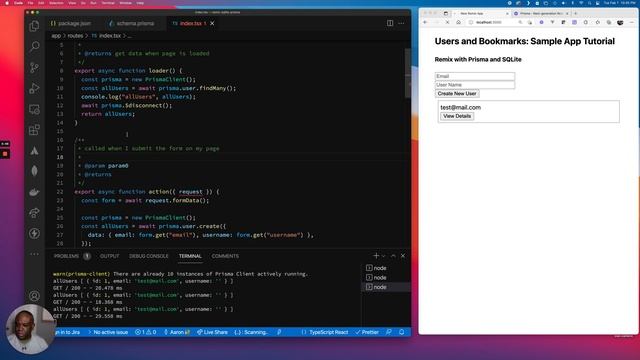Open the Run and Debug view
This screenshot has width=640, height=360.
pyautogui.click(x=34, y=88)
